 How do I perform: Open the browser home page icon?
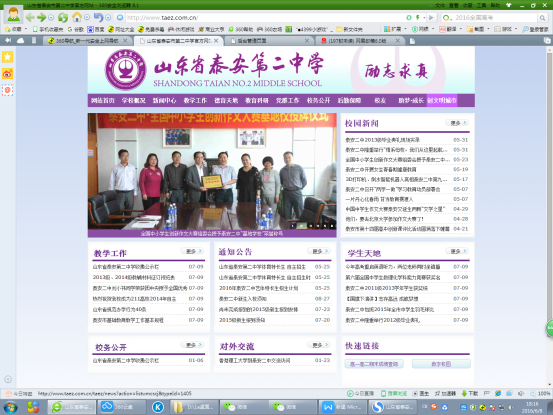pyautogui.click(x=77, y=17)
